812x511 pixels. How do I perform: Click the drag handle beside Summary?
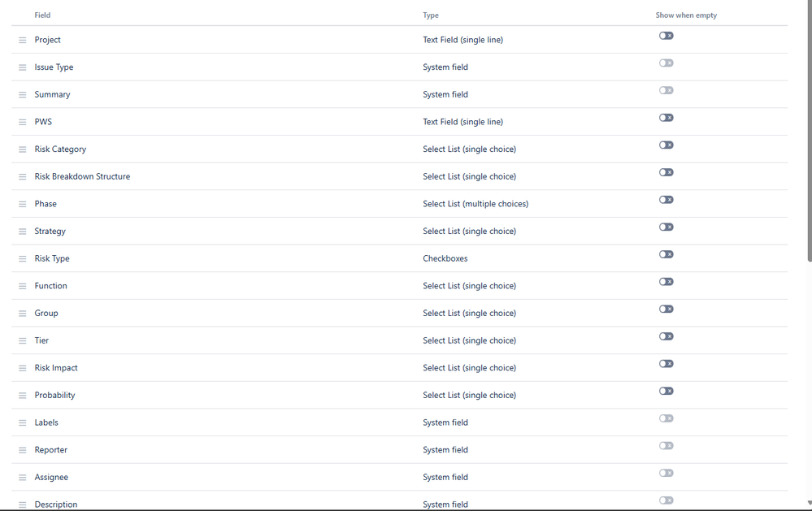[x=22, y=94]
